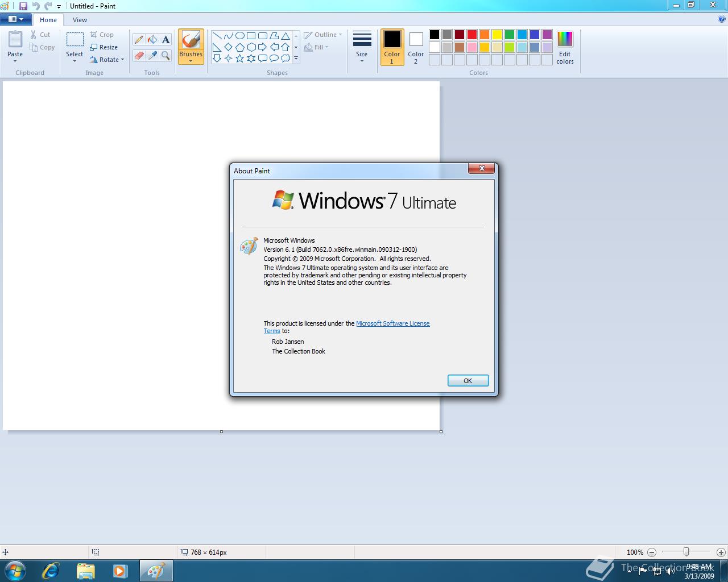Viewport: 728px width, 582px height.
Task: Close the About Paint dialog
Action: [x=482, y=168]
